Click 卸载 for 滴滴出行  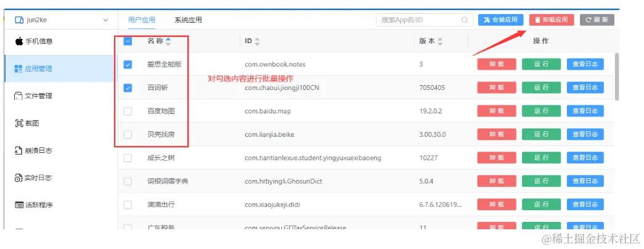(496, 205)
